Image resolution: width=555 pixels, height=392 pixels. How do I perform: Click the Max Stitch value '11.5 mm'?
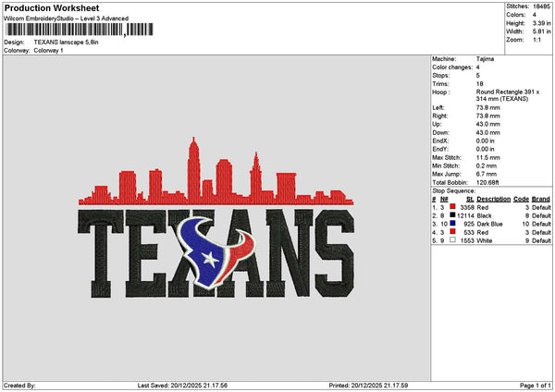pos(487,158)
